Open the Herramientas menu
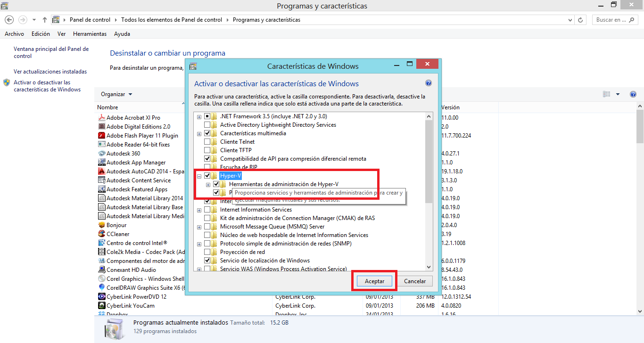The height and width of the screenshot is (343, 644). point(90,34)
